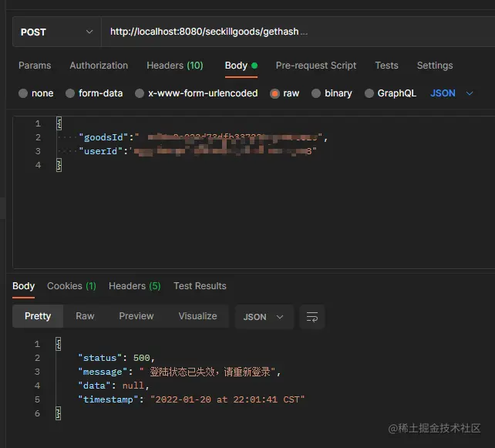
Task: Select the form-data radio option
Action: 94,93
